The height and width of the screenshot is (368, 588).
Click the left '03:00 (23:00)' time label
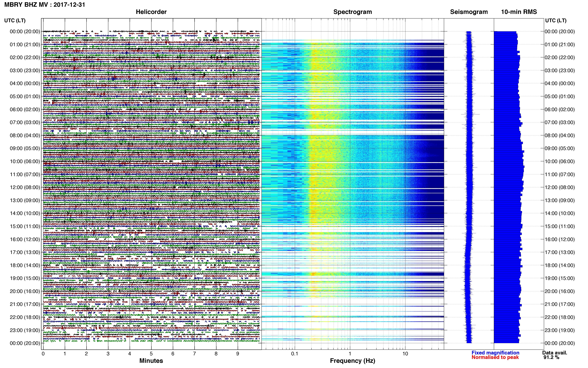pos(25,71)
